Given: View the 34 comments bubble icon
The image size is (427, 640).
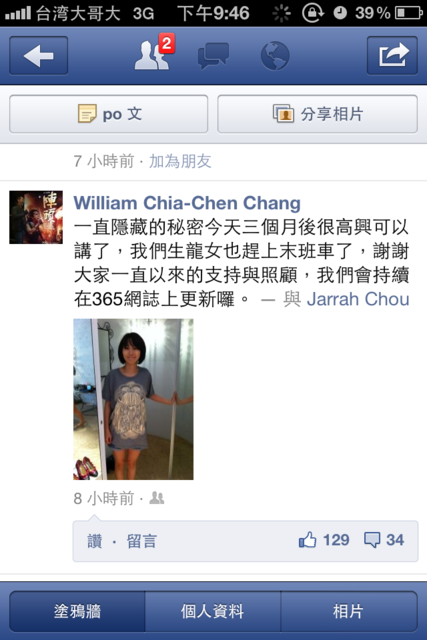Looking at the screenshot, I should (x=372, y=540).
